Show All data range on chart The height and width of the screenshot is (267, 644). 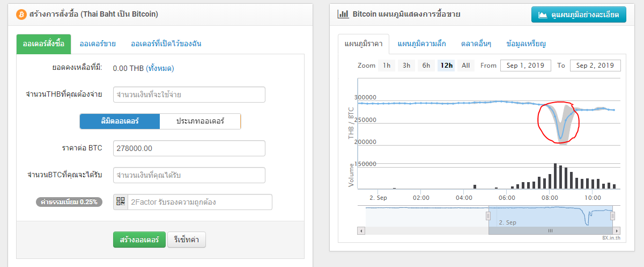click(x=465, y=66)
